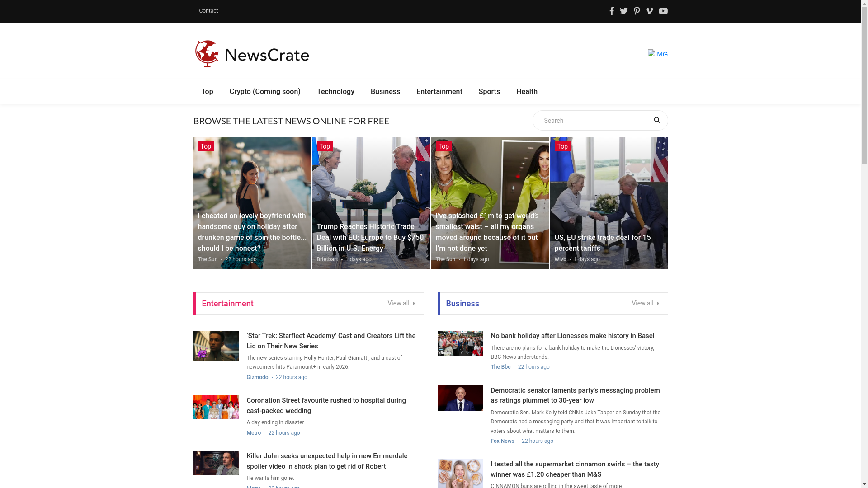
Task: Open the Pinterest social icon
Action: coord(637,11)
